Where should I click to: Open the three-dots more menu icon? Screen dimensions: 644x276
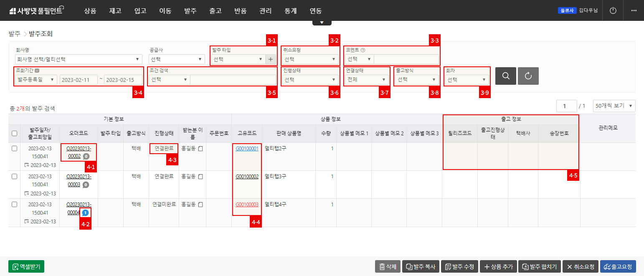[x=634, y=10]
